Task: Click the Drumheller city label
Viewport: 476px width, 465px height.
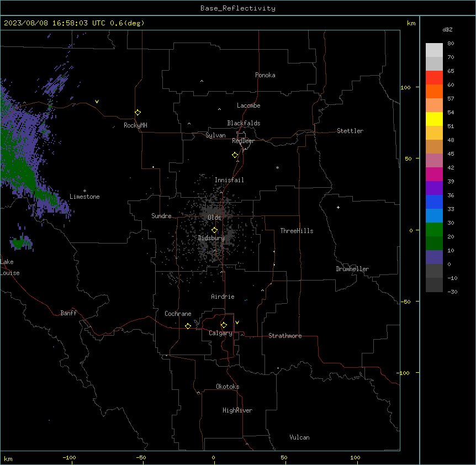Action: point(352,269)
